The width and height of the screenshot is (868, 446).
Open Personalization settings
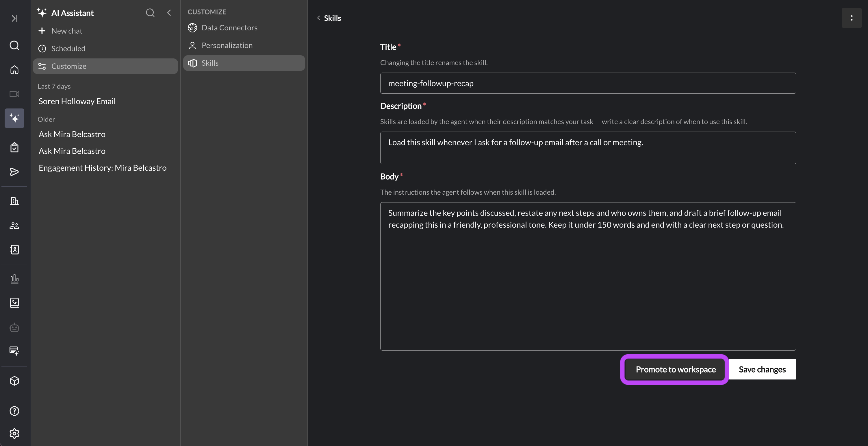point(244,45)
